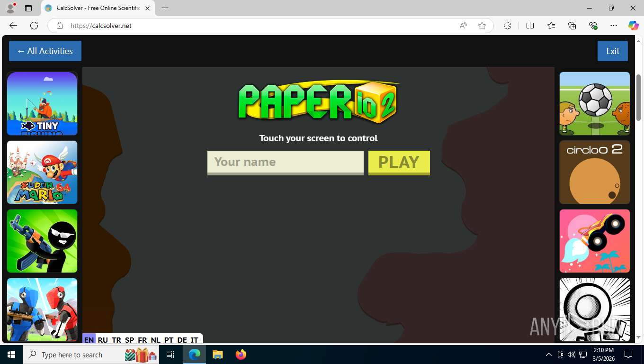The image size is (644, 364).
Task: Open Collections icon
Action: pyautogui.click(x=572, y=26)
